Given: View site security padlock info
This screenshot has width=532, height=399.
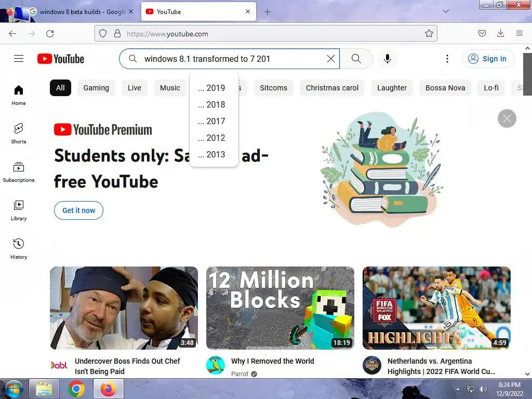Looking at the screenshot, I should tap(117, 34).
